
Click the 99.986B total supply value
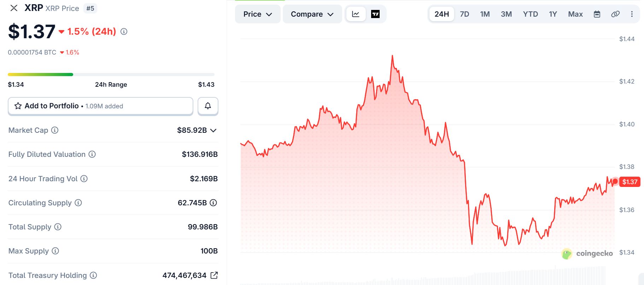click(x=203, y=227)
